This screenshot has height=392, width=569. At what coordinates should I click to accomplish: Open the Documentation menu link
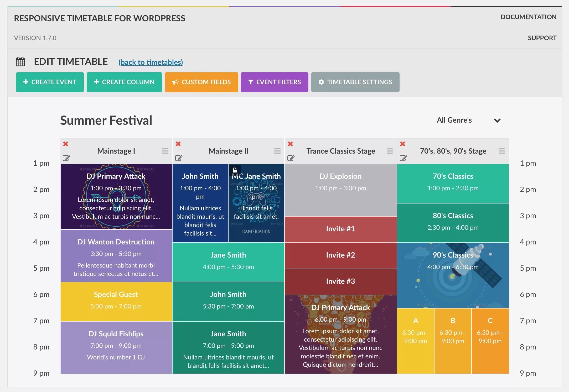coord(528,17)
